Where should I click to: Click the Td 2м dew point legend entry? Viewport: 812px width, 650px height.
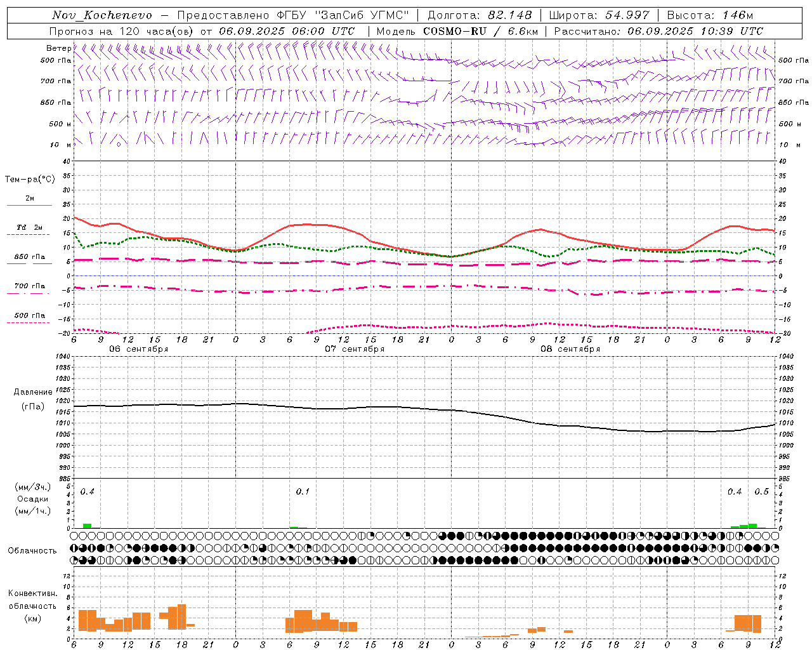(x=29, y=227)
